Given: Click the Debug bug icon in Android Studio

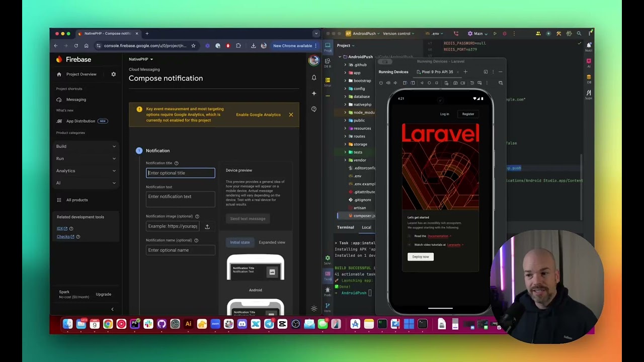Looking at the screenshot, I should [504, 34].
